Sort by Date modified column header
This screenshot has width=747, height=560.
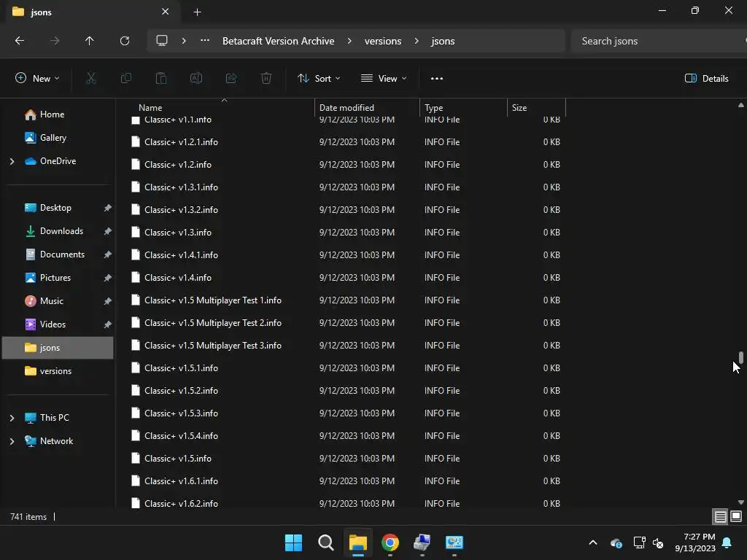coord(368,108)
